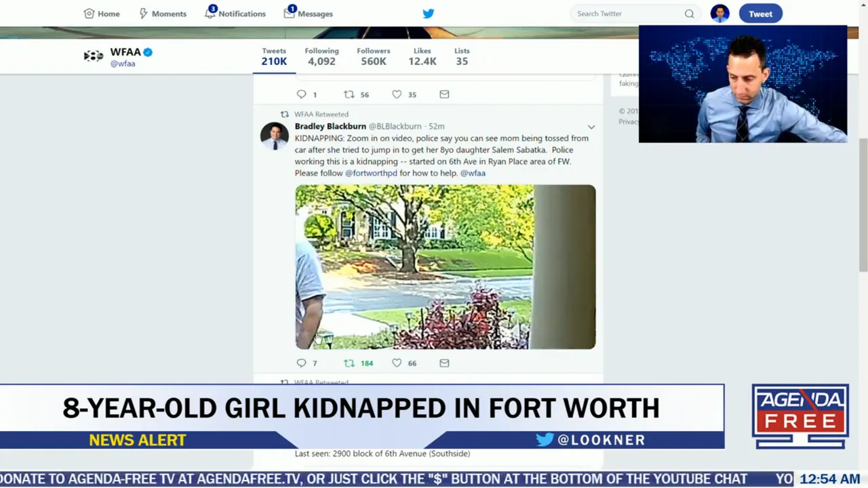The width and height of the screenshot is (868, 488).
Task: Open the profile avatar menu
Action: tap(719, 14)
